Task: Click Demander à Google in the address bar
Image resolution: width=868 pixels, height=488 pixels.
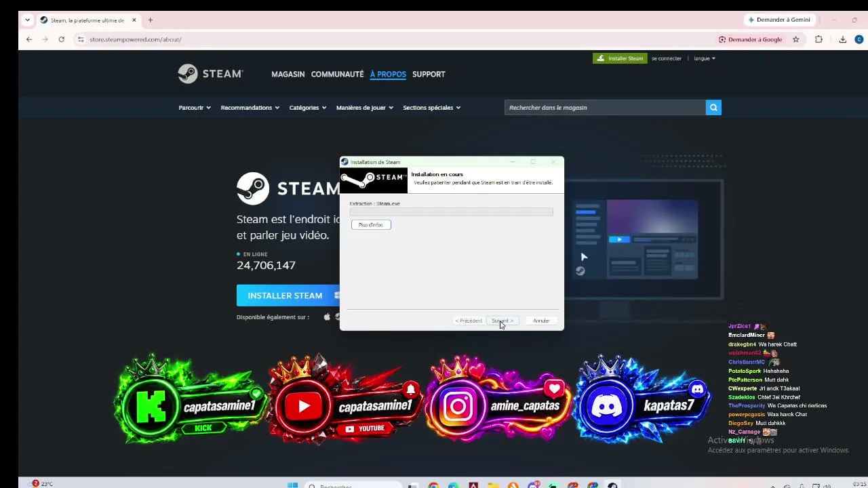Action: [x=751, y=39]
